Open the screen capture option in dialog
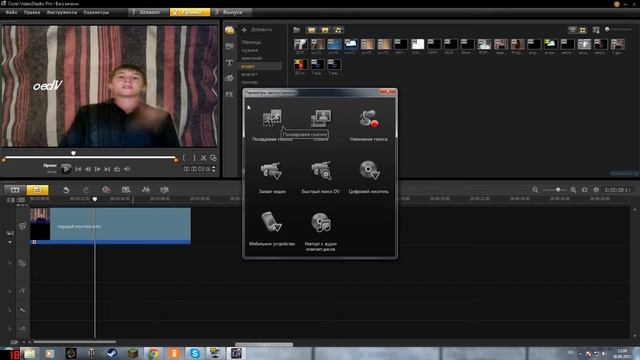This screenshot has width=640, height=360. click(x=321, y=118)
